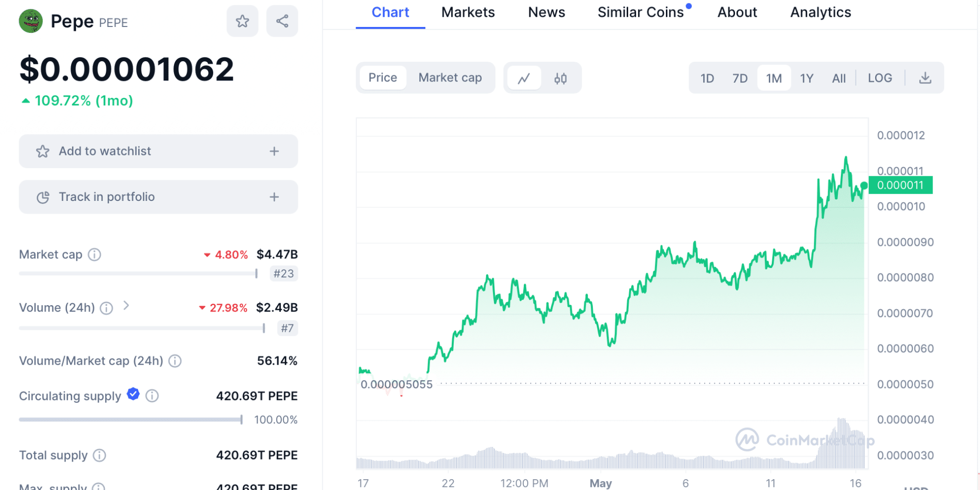This screenshot has height=490, width=980.
Task: Click the Pepe frog coin logo
Action: point(31,21)
